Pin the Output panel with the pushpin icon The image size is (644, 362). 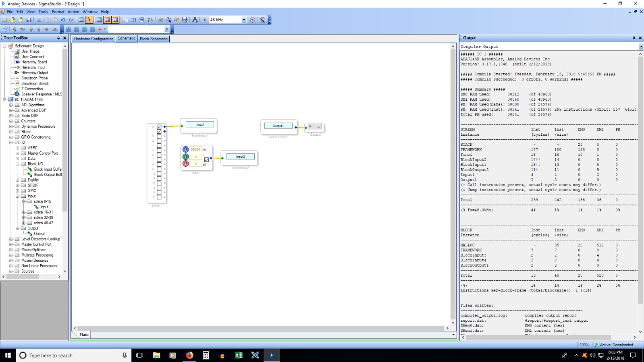point(634,38)
